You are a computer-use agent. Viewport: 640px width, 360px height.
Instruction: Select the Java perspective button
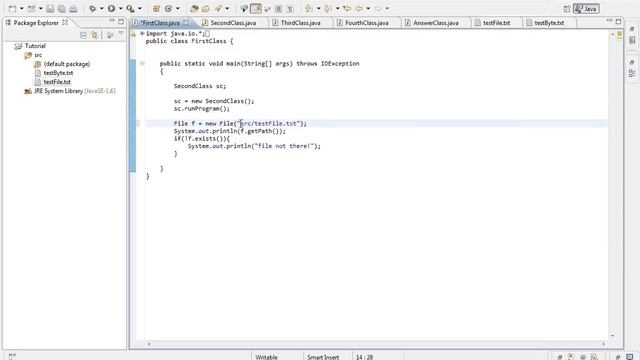click(x=586, y=9)
